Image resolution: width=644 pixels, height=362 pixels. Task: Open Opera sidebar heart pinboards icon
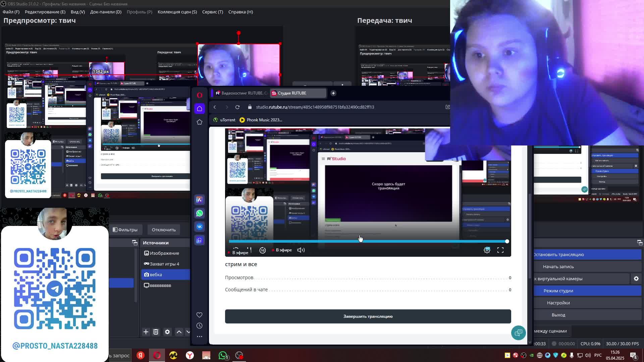click(x=200, y=315)
